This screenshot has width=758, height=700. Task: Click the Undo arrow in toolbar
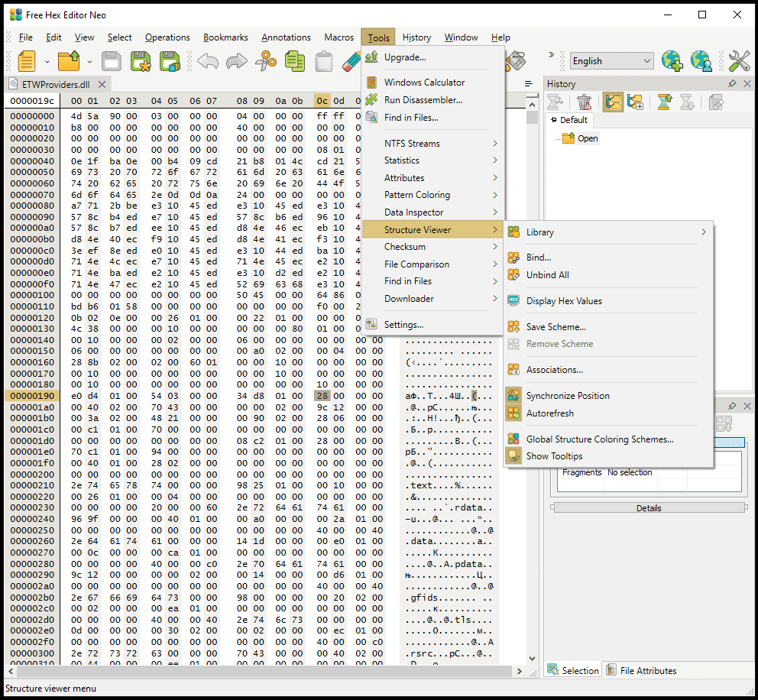[x=208, y=61]
